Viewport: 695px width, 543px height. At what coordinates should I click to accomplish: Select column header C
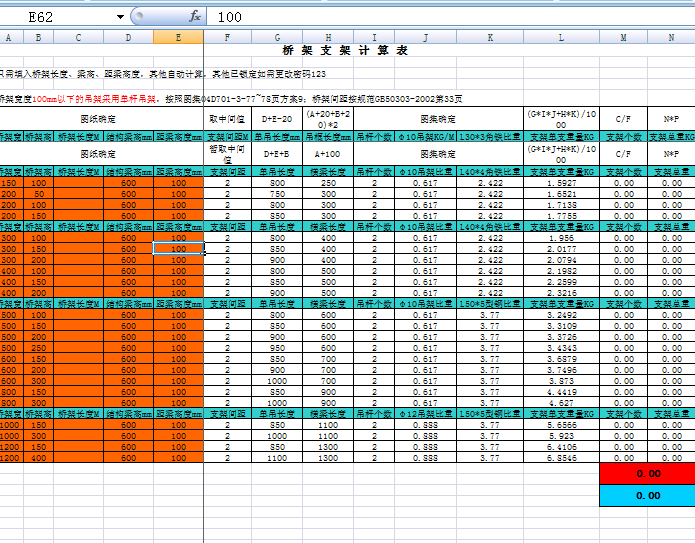pos(78,38)
